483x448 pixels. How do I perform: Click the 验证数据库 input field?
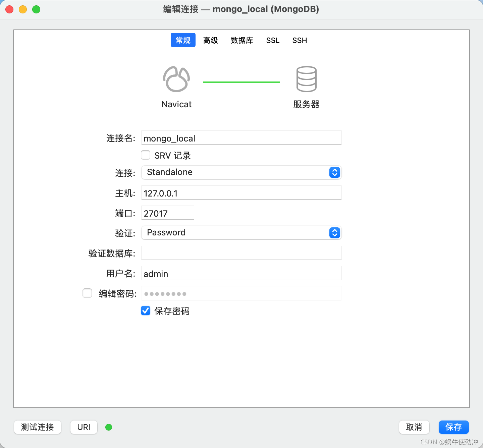241,253
